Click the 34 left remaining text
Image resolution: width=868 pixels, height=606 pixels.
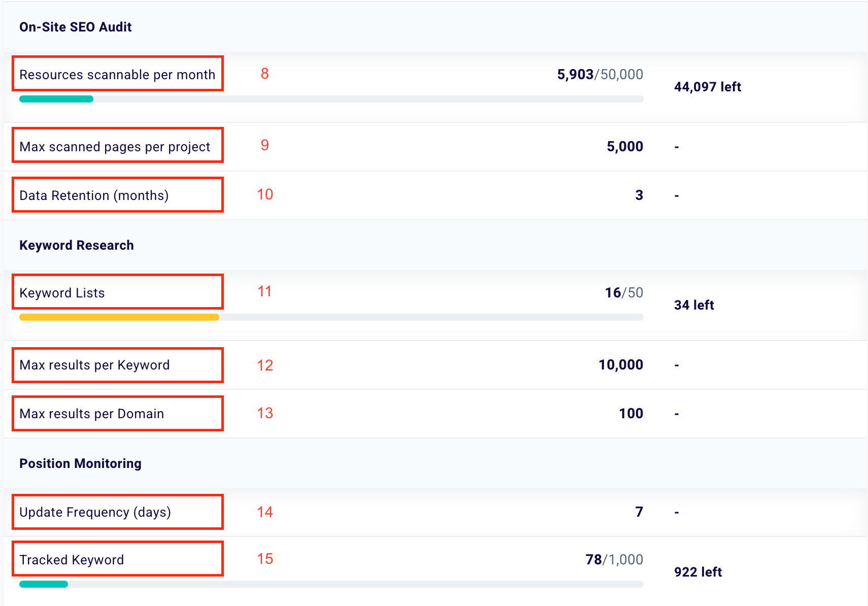point(694,305)
